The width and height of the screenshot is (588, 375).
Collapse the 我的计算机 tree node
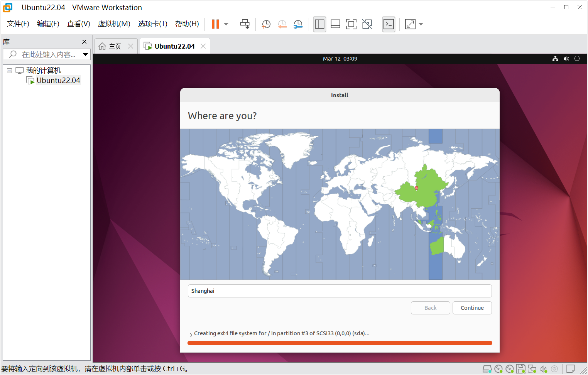[x=9, y=71]
